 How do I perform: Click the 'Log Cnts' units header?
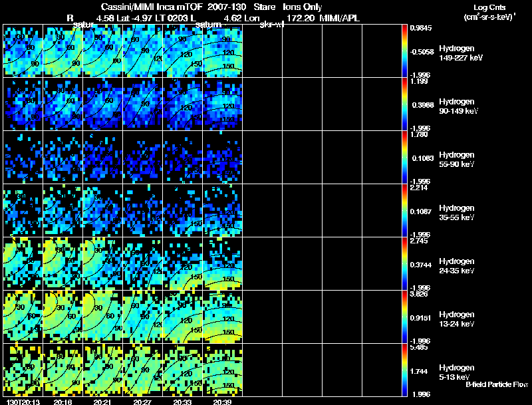pos(489,8)
